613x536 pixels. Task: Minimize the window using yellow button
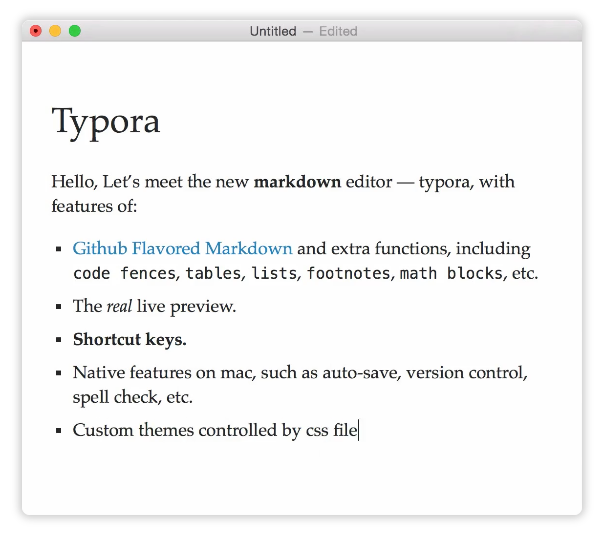click(x=55, y=31)
